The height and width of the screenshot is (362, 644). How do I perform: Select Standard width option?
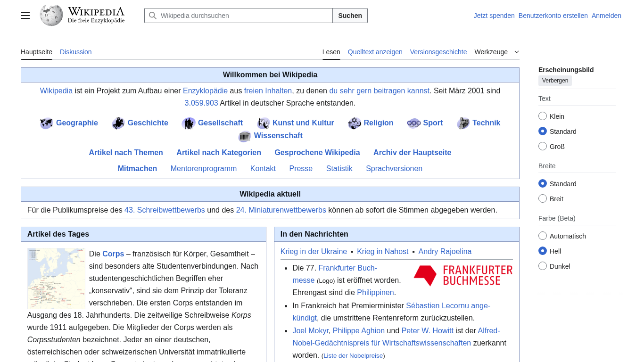[x=543, y=183]
